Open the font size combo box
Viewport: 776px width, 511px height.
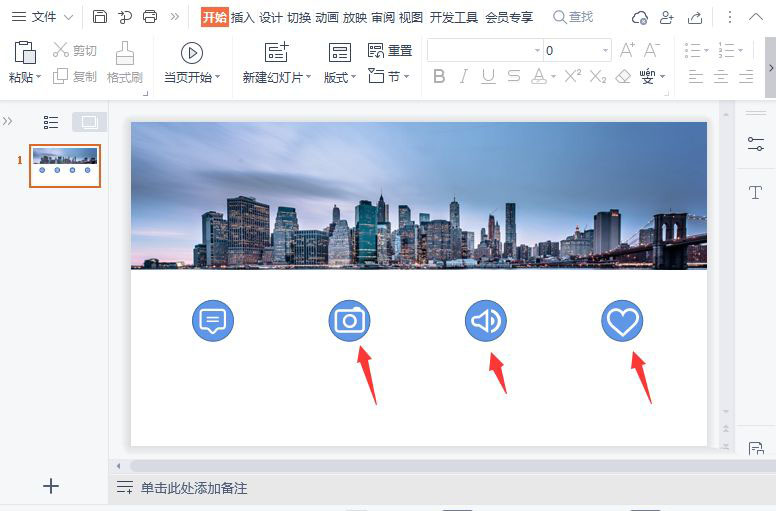(x=577, y=50)
